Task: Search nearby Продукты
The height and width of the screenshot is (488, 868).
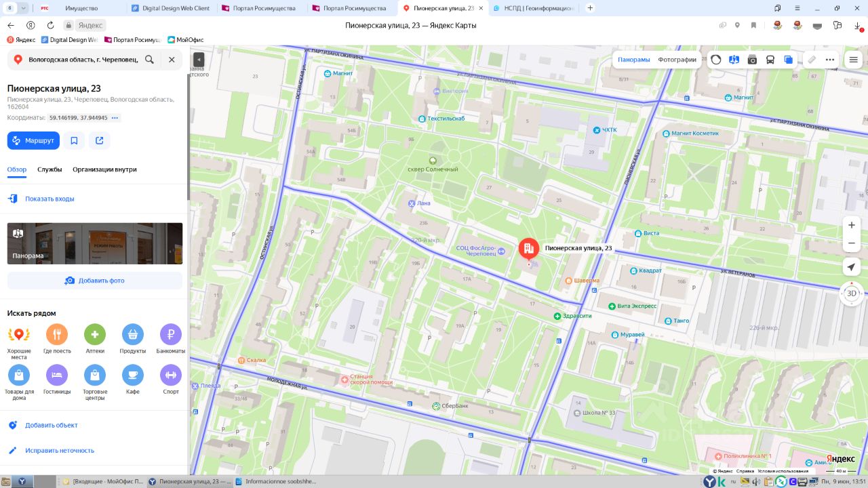Action: [x=133, y=340]
